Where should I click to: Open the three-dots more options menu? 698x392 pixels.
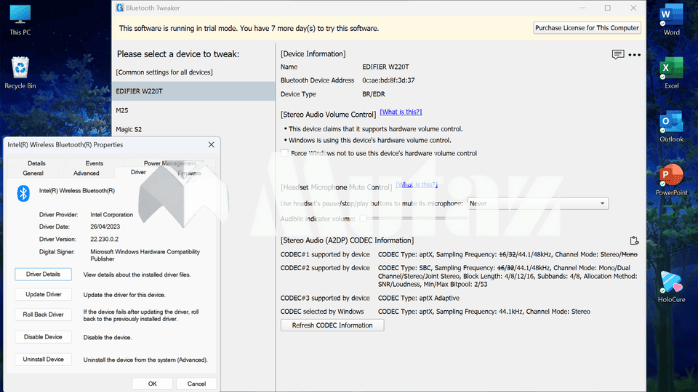(x=634, y=55)
